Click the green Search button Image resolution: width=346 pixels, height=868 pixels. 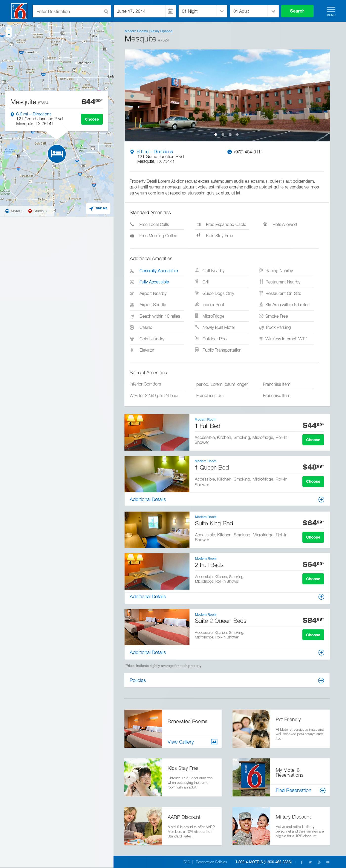(297, 11)
